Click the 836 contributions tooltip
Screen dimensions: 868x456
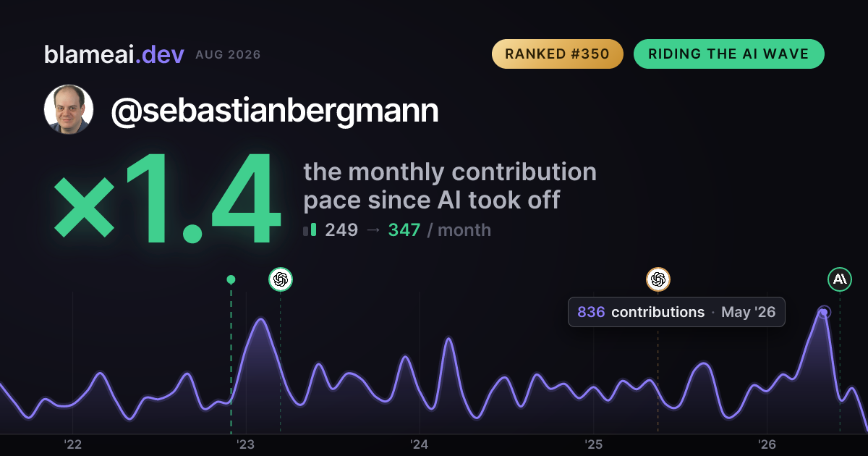pyautogui.click(x=676, y=312)
